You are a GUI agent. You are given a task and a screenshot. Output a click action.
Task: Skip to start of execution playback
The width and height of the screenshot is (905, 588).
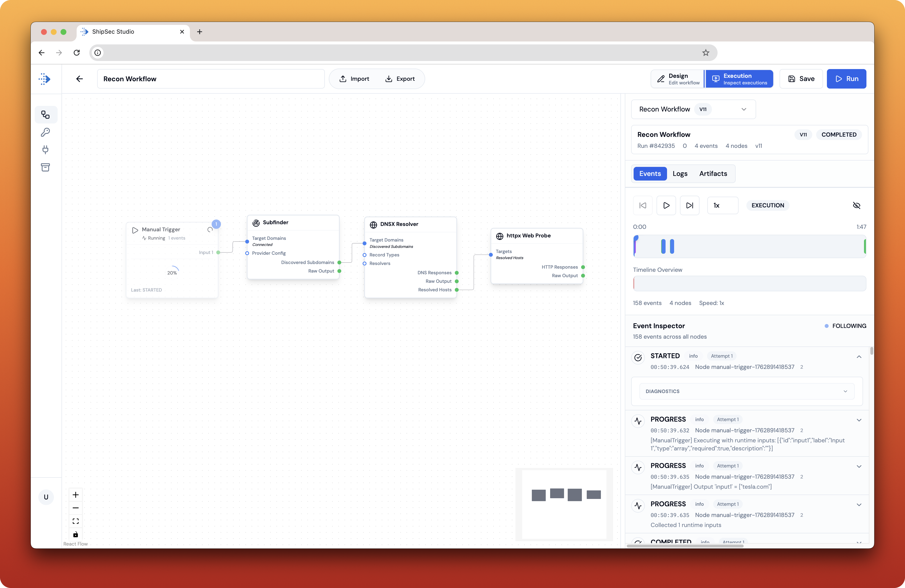coord(643,205)
